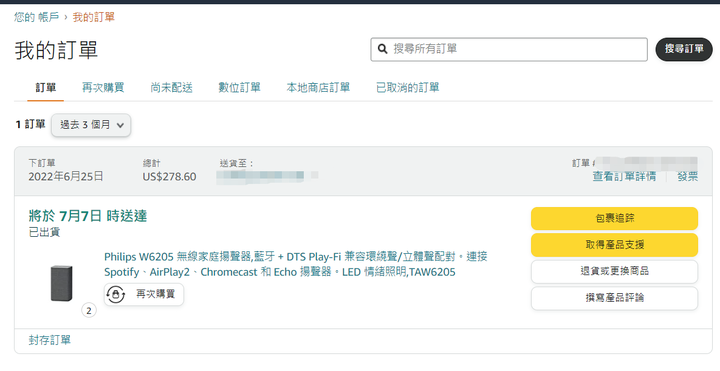This screenshot has width=720, height=371.
Task: Show the 已取消的訂單 tab
Action: click(408, 87)
